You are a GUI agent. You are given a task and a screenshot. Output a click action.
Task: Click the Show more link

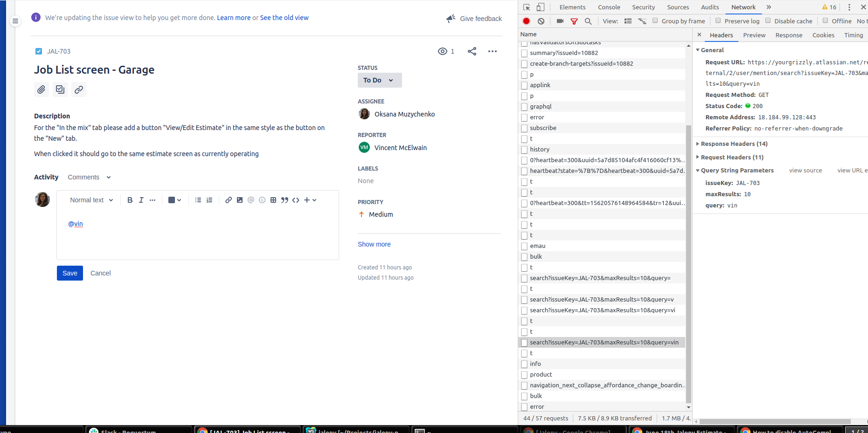374,244
